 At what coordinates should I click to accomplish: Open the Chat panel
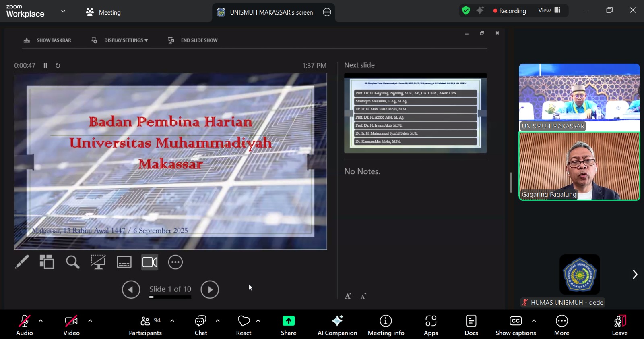coord(200,325)
